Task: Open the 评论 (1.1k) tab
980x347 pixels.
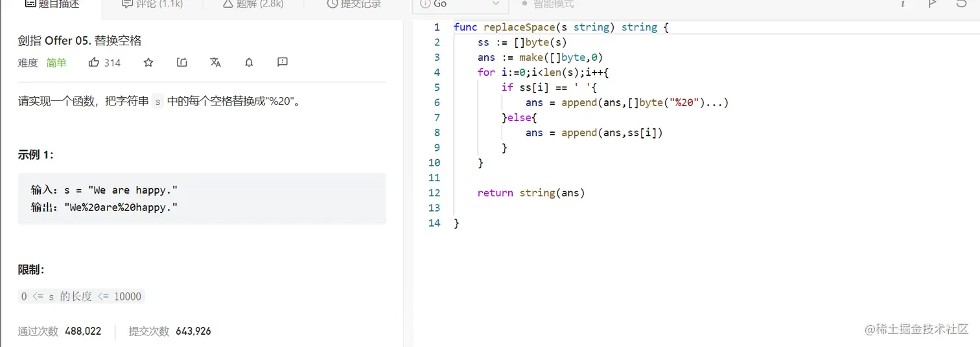Action: [x=152, y=4]
